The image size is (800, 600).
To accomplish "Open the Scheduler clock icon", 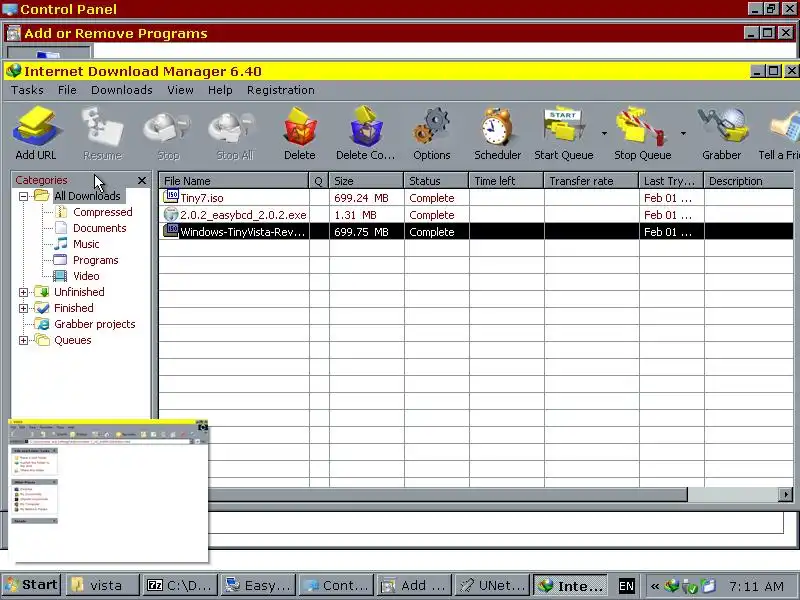I will pos(497,133).
